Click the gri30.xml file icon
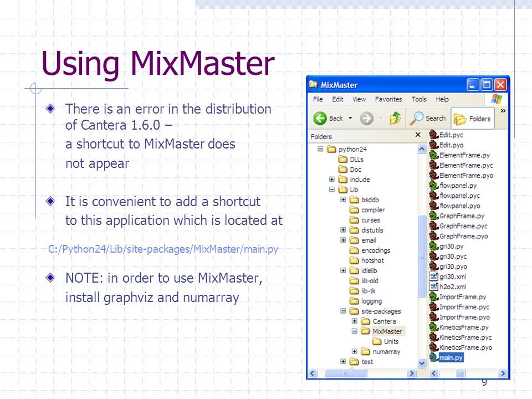The width and height of the screenshot is (532, 399). pos(434,277)
